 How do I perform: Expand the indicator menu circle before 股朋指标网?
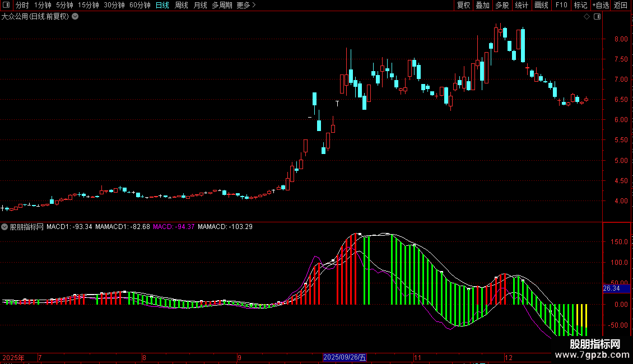4,227
